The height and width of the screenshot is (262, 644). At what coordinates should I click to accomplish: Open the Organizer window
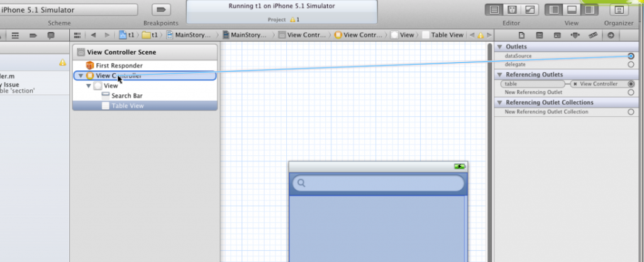[x=619, y=10]
